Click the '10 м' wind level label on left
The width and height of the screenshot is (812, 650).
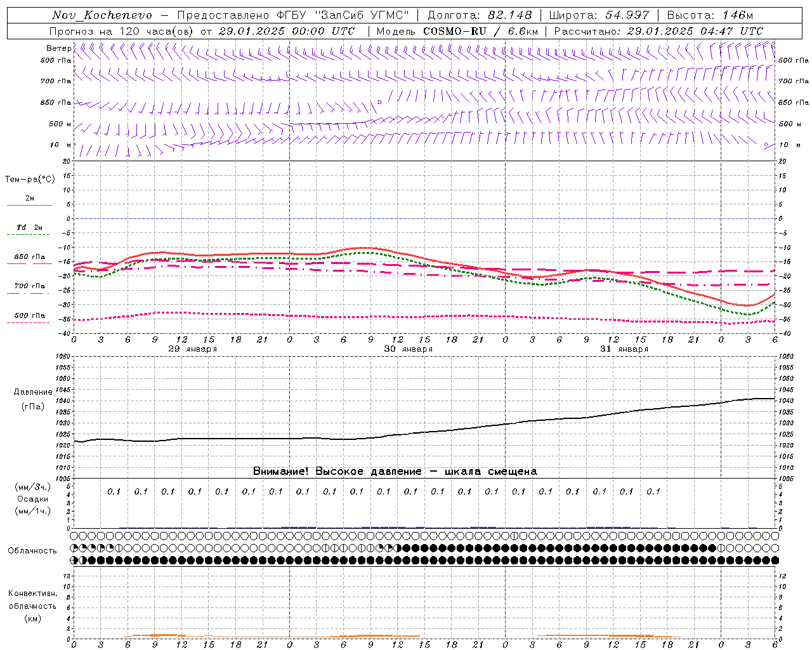61,145
